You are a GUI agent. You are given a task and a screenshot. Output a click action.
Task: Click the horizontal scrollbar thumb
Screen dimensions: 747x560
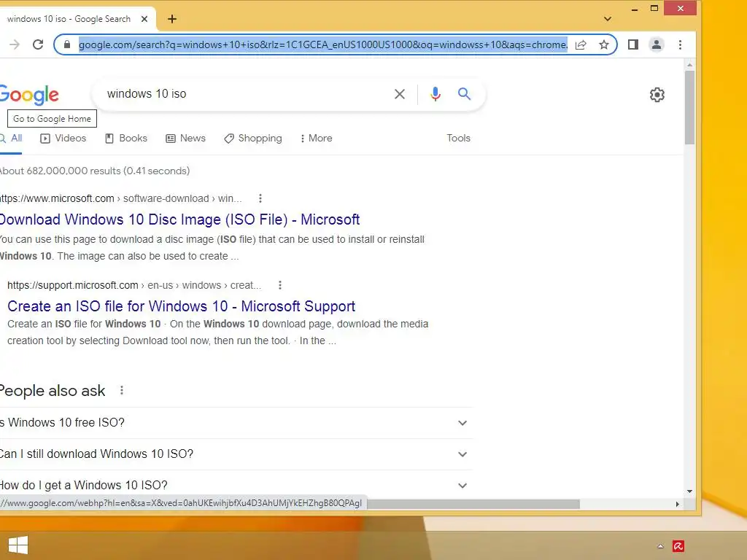(473, 504)
